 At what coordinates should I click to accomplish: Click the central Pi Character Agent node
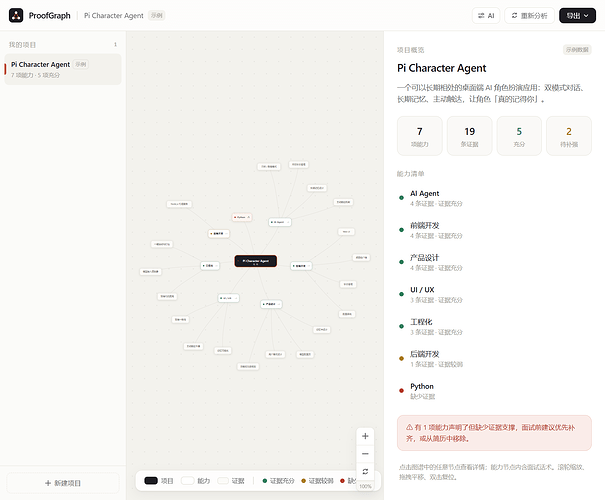tap(255, 261)
